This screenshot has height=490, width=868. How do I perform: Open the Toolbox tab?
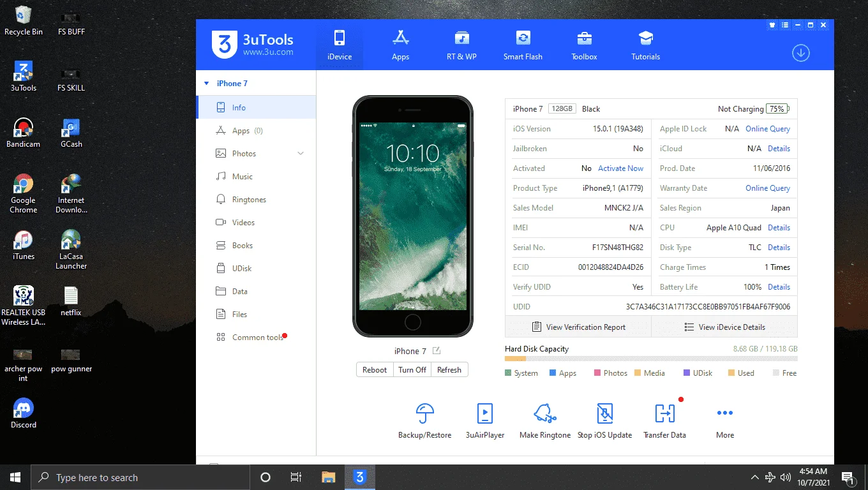584,45
